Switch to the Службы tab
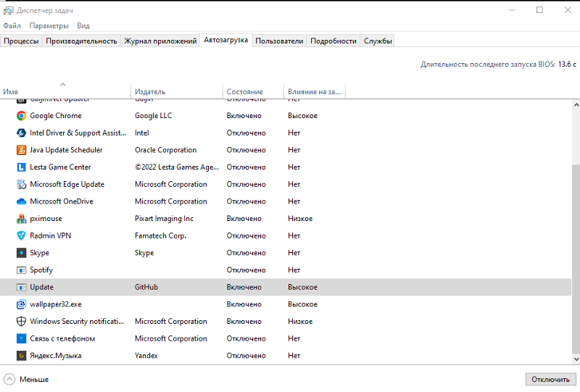The image size is (580, 392). coord(378,41)
